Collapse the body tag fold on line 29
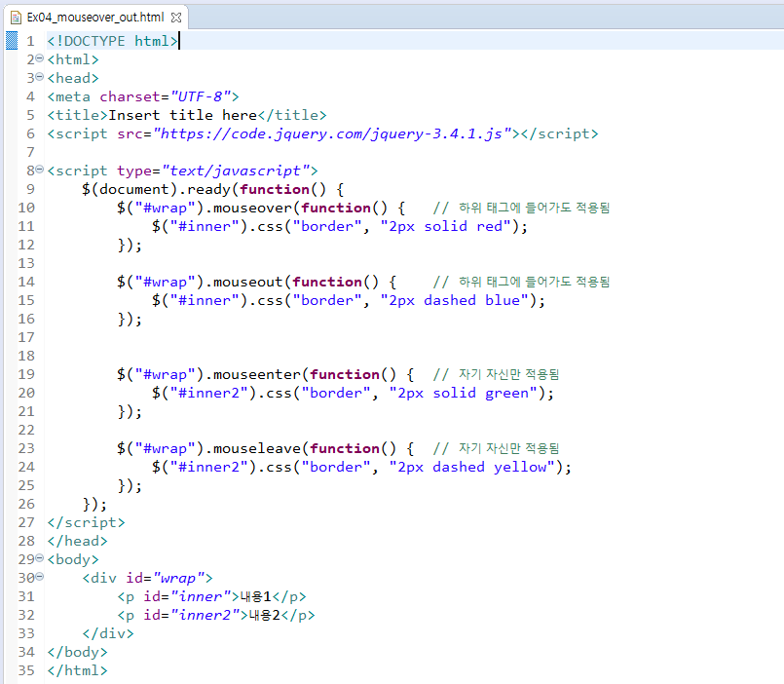The image size is (784, 684). tap(40, 558)
